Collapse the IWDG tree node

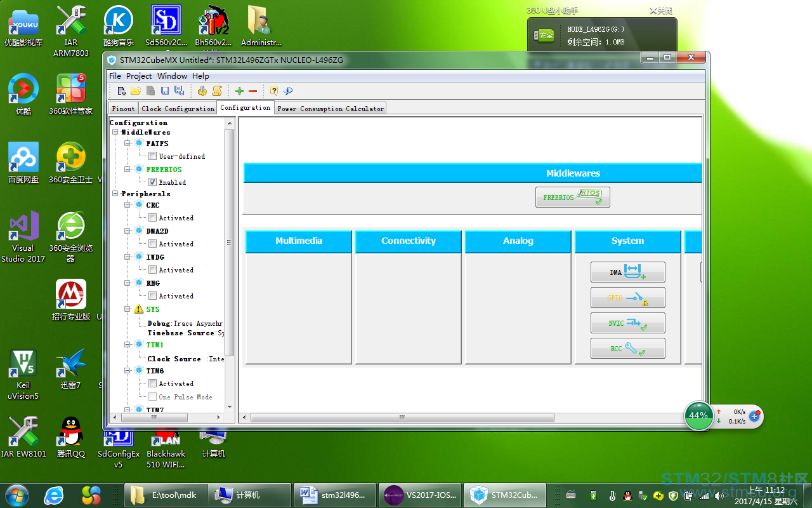(128, 257)
